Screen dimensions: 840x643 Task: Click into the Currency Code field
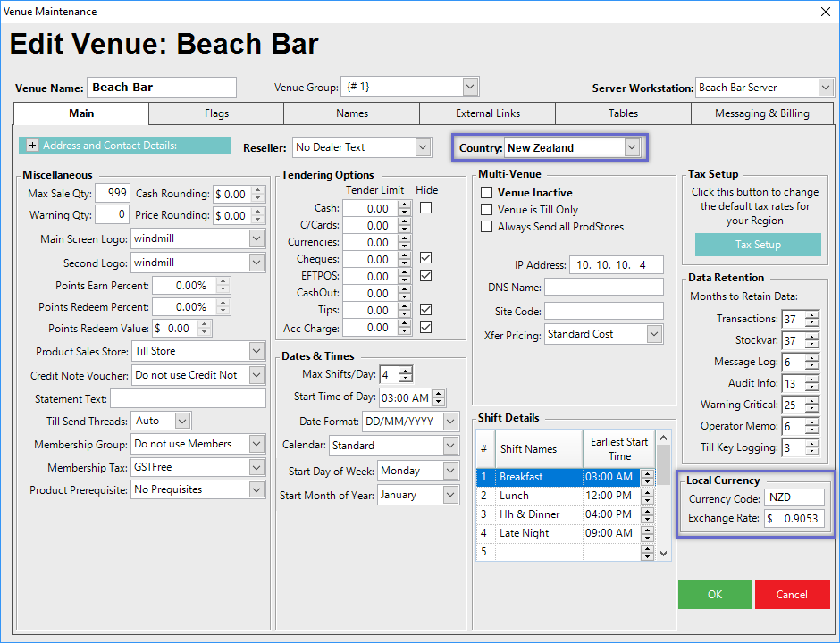(794, 497)
